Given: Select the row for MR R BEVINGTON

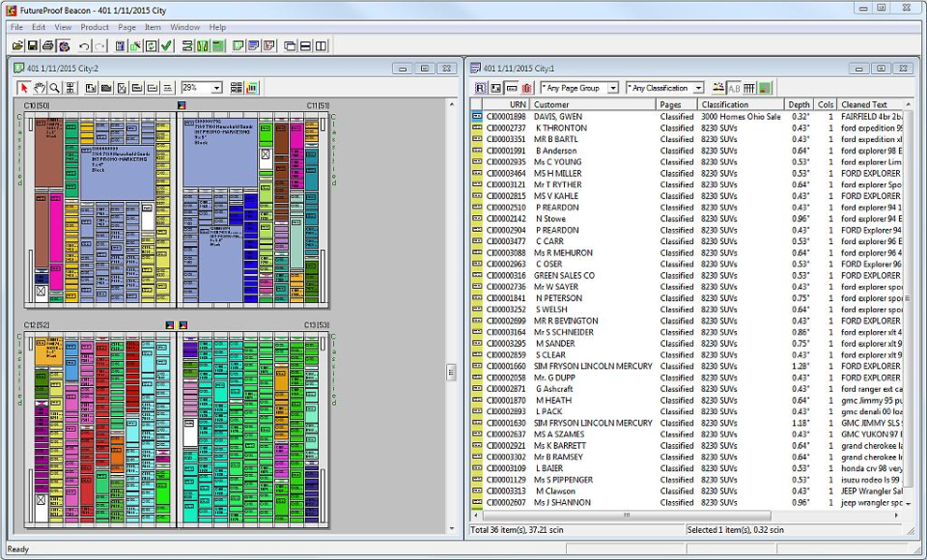Looking at the screenshot, I should [688, 322].
